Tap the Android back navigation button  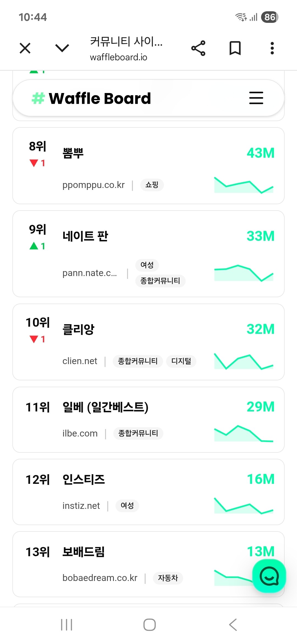click(x=233, y=624)
